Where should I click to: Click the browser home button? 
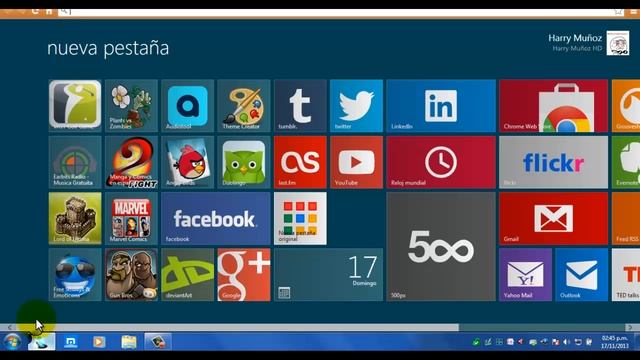click(49, 11)
